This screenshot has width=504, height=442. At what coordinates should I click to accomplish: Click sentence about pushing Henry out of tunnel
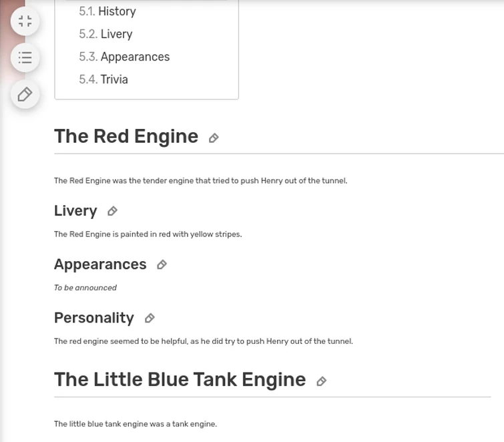[200, 180]
